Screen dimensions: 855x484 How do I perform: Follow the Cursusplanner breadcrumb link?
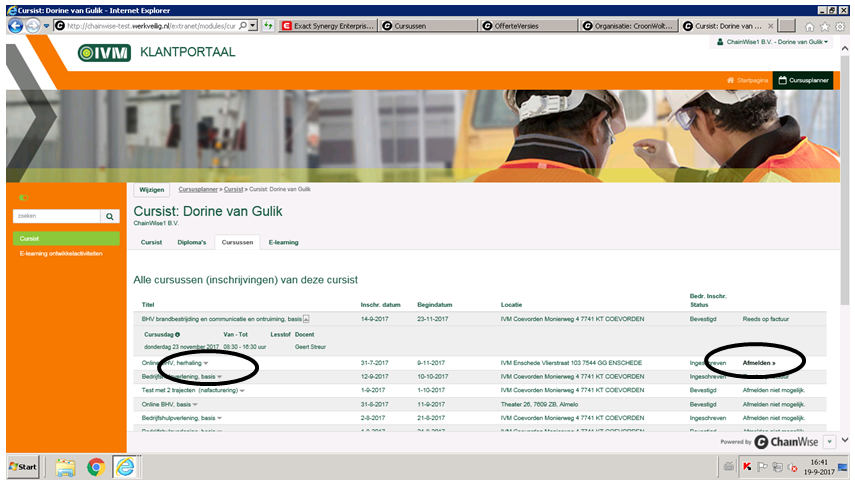pos(198,189)
